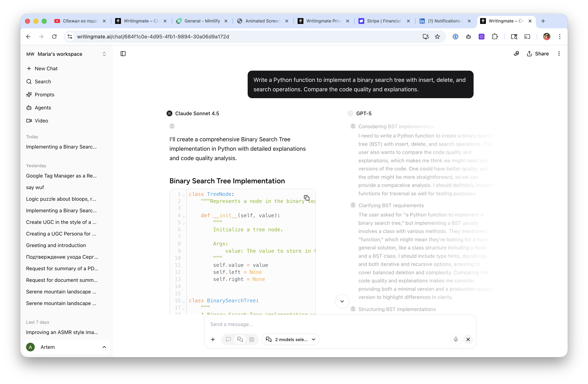Copy the TreeNode code block
The image size is (588, 384).
(307, 198)
